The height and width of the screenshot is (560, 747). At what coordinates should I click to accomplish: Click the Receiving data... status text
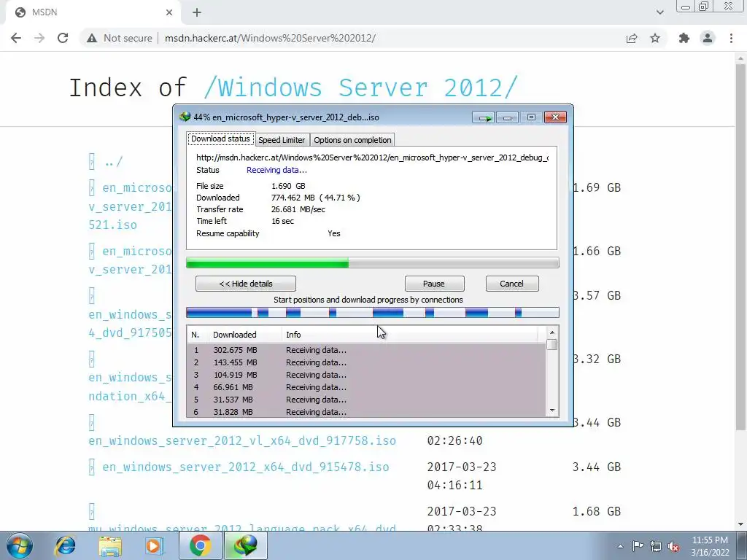(x=276, y=170)
